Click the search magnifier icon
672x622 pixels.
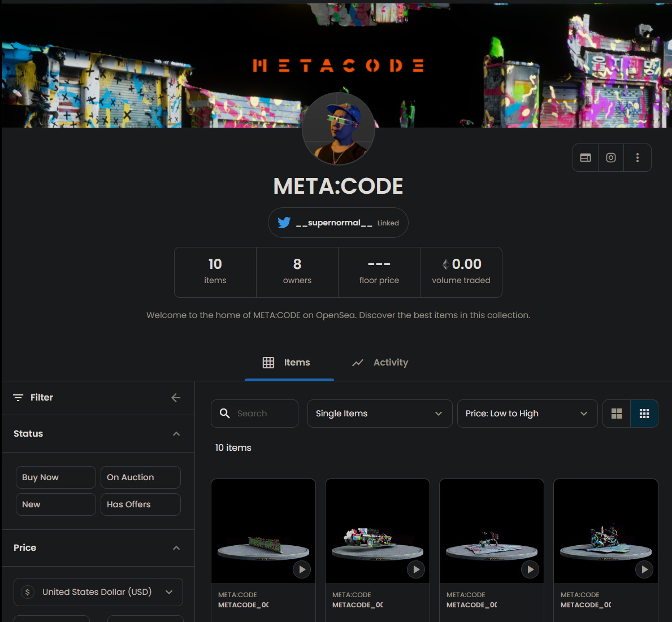pyautogui.click(x=224, y=413)
